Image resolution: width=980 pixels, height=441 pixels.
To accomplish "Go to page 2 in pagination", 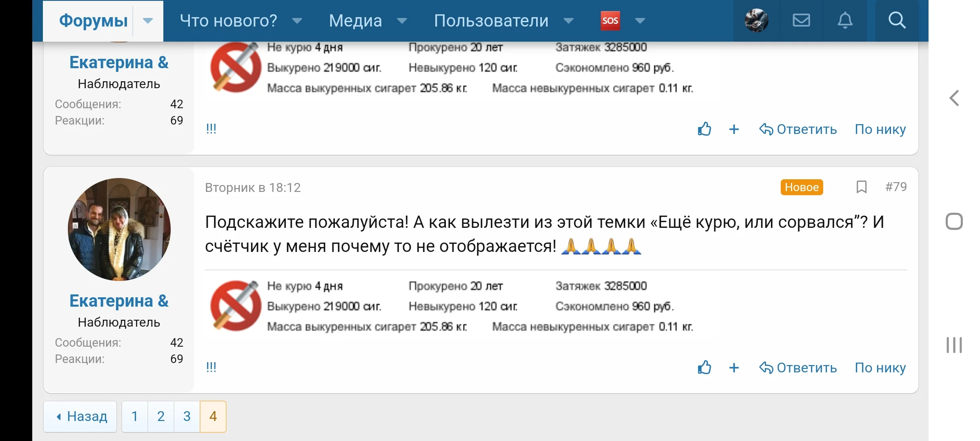I will click(x=161, y=416).
